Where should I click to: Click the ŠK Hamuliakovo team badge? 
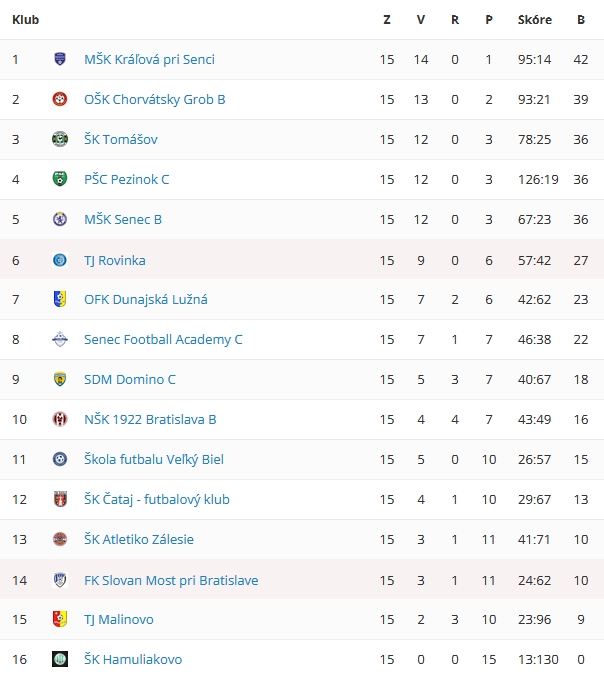point(60,659)
